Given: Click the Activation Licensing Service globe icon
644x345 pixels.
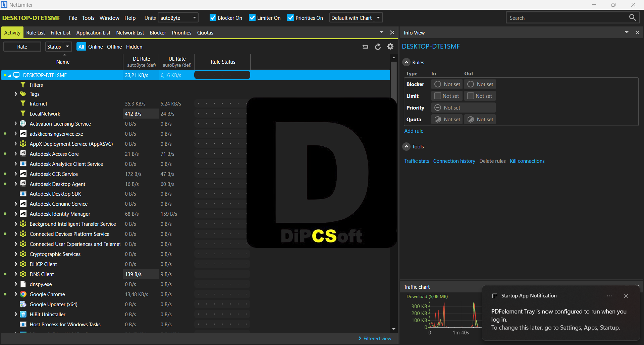Looking at the screenshot, I should [23, 124].
